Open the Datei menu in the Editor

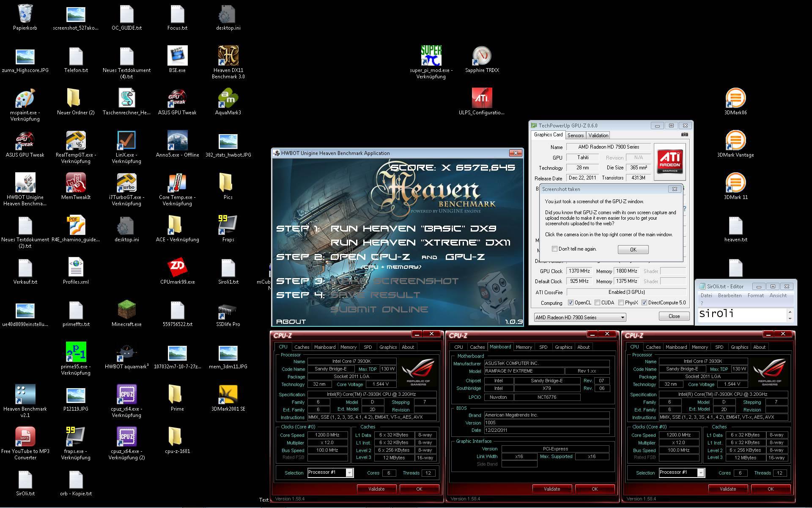[x=706, y=295]
